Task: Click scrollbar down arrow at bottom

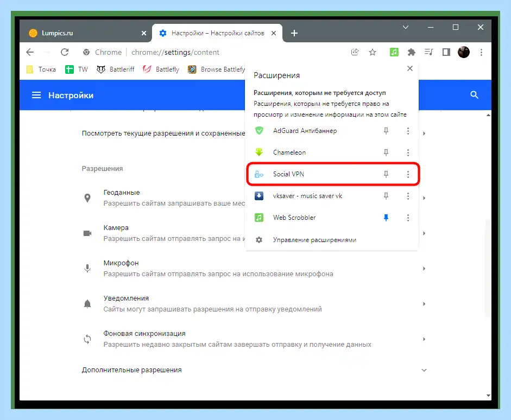Action: 488,396
